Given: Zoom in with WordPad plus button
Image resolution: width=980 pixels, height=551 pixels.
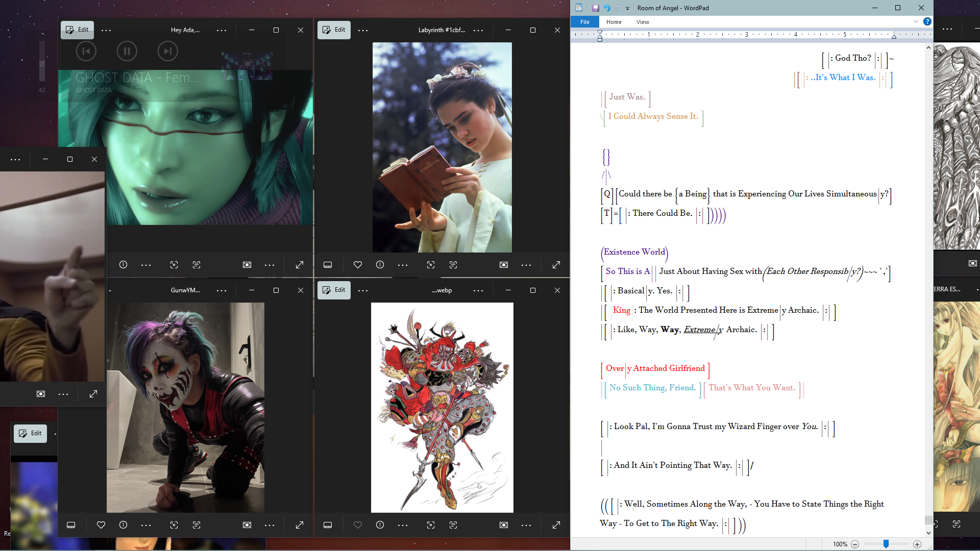Looking at the screenshot, I should (917, 544).
